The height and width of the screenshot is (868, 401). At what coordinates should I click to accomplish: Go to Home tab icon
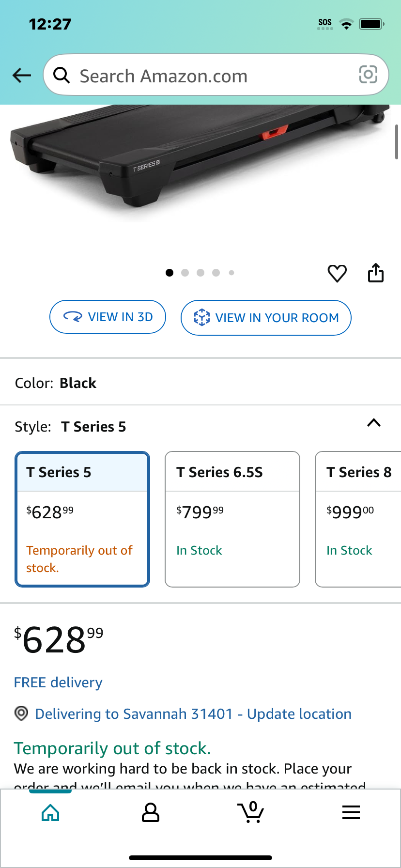pyautogui.click(x=50, y=812)
